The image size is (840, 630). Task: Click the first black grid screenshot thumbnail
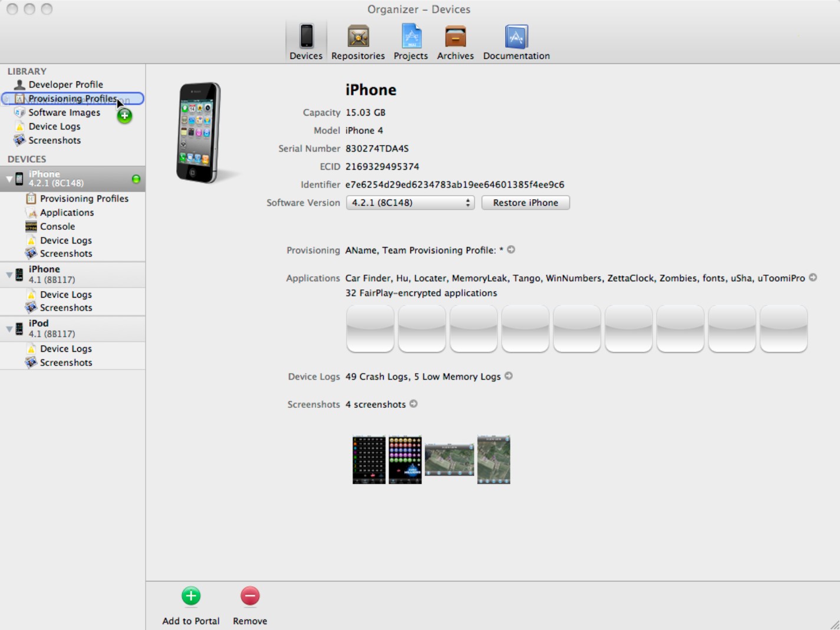click(369, 460)
